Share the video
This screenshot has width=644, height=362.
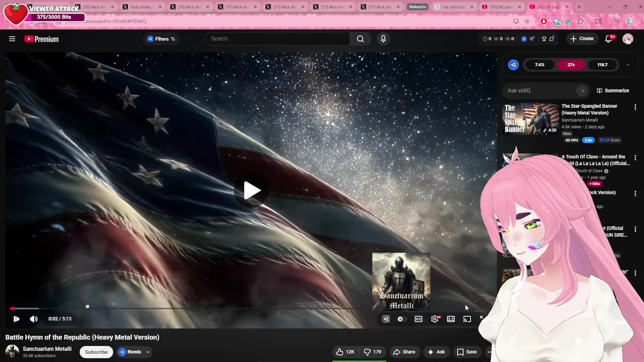404,352
